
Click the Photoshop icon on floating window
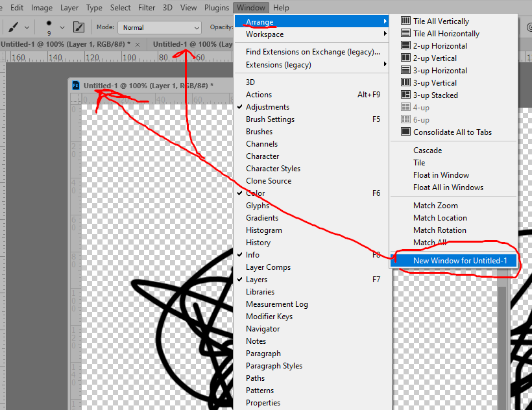coord(76,86)
